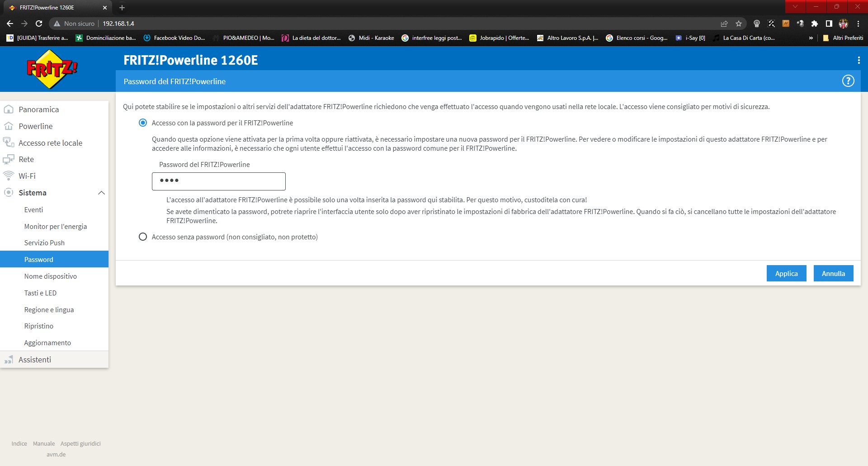868x466 pixels.
Task: Open the help question mark icon
Action: click(848, 81)
